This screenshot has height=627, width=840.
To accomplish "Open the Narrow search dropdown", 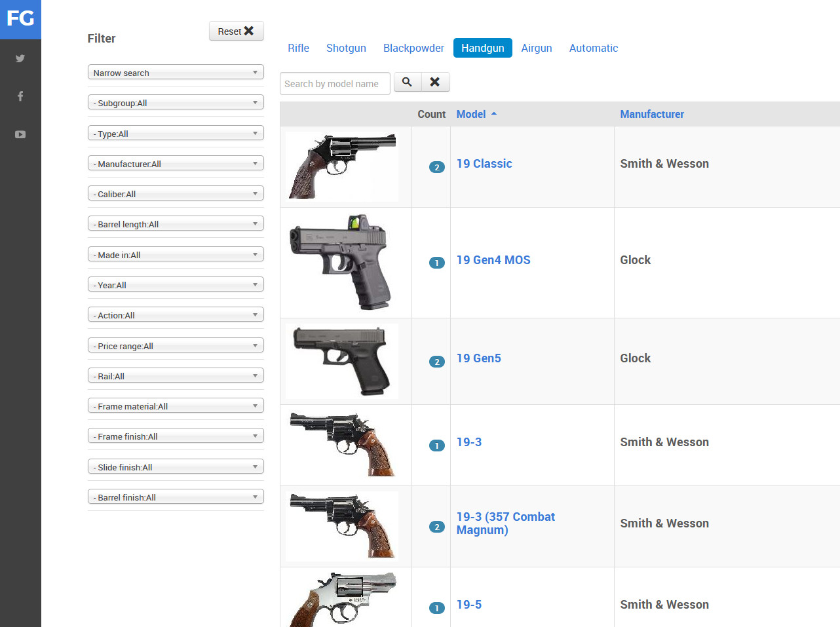I will point(176,72).
